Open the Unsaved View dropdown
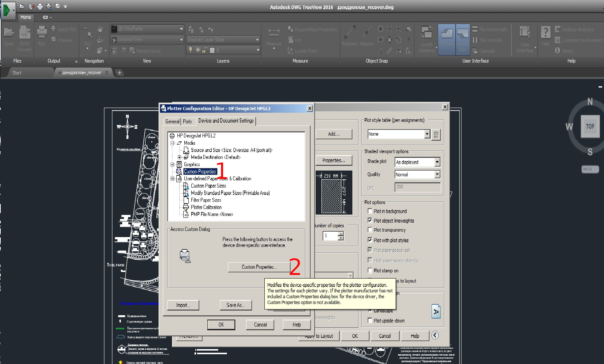The image size is (604, 364). (x=147, y=39)
